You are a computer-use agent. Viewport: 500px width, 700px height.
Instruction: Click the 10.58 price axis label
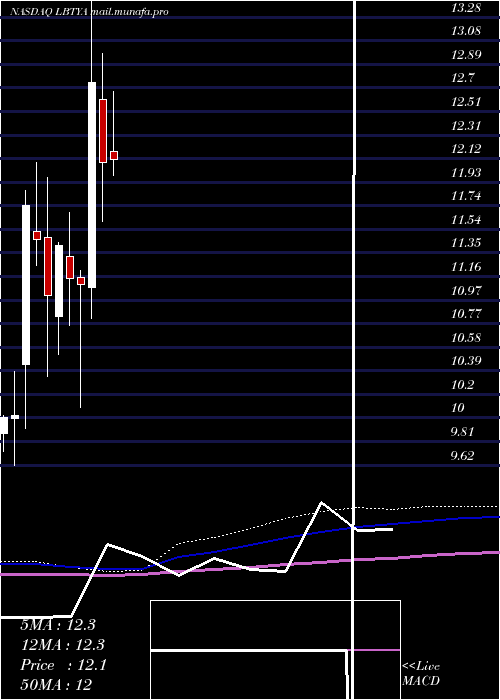click(x=466, y=337)
